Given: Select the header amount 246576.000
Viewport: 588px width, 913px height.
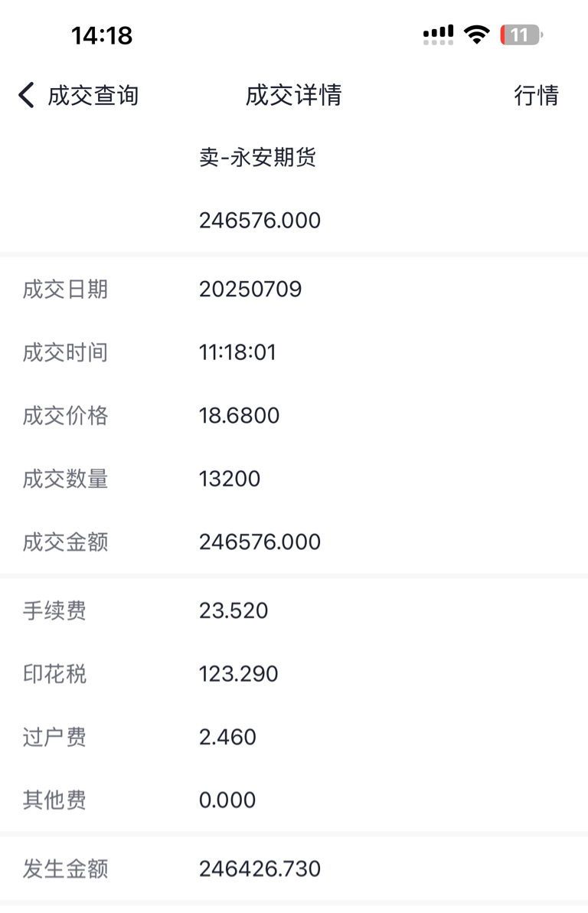Looking at the screenshot, I should point(260,220).
